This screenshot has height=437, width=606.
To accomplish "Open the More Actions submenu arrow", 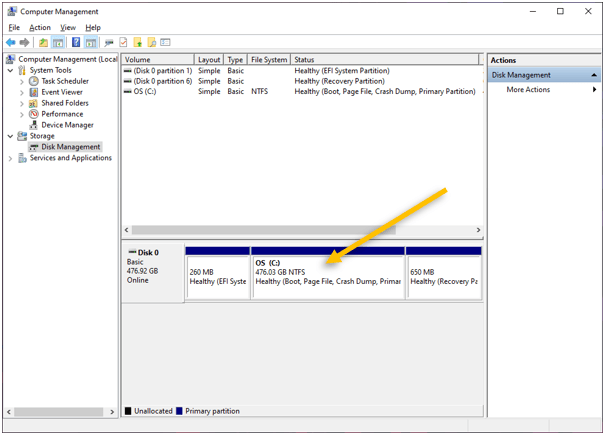I will click(x=594, y=90).
